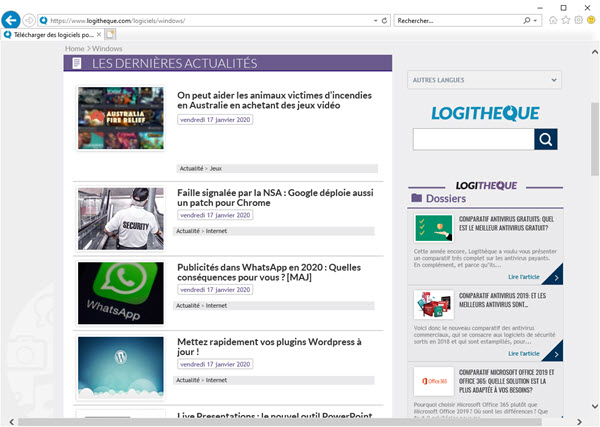The height and width of the screenshot is (427, 600).
Task: Open the WhatsApp article thumbnail
Action: tap(121, 293)
